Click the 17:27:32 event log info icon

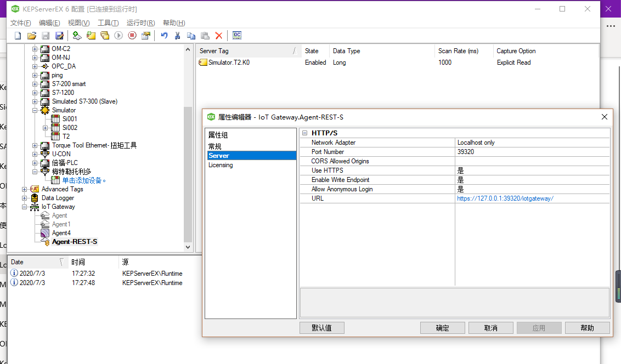pos(14,273)
